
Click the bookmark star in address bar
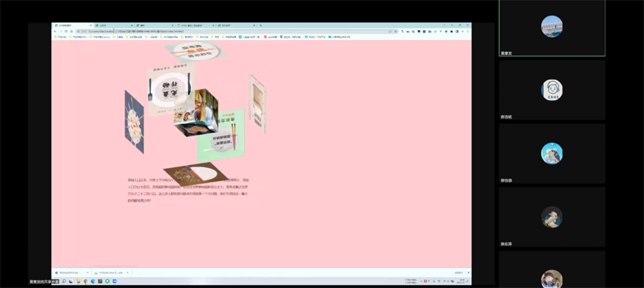point(396,31)
